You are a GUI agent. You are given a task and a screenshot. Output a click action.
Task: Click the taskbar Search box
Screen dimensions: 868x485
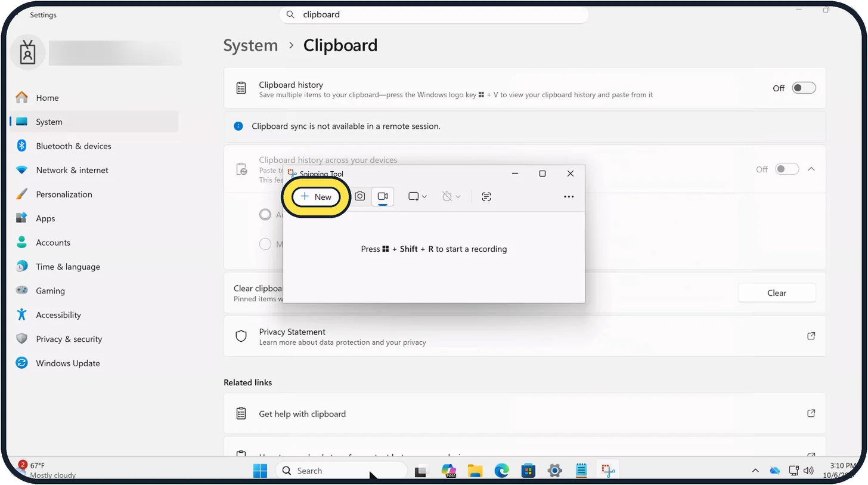pos(341,471)
